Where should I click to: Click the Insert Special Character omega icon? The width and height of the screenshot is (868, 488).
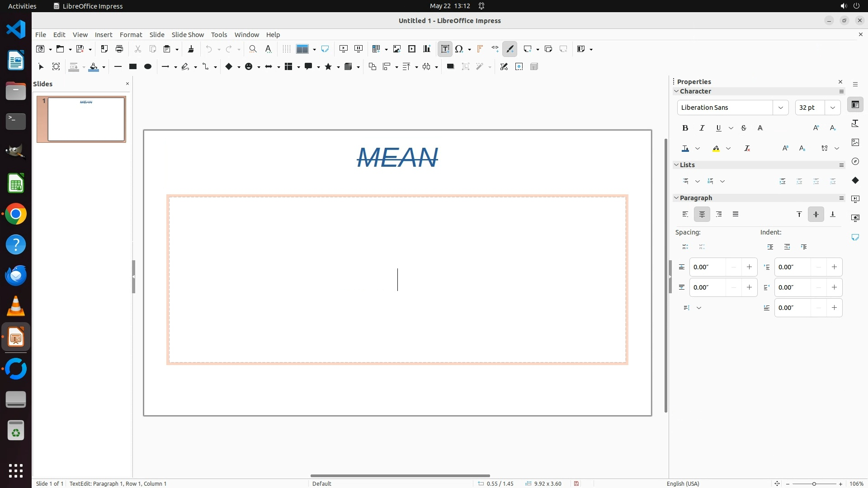pos(459,49)
